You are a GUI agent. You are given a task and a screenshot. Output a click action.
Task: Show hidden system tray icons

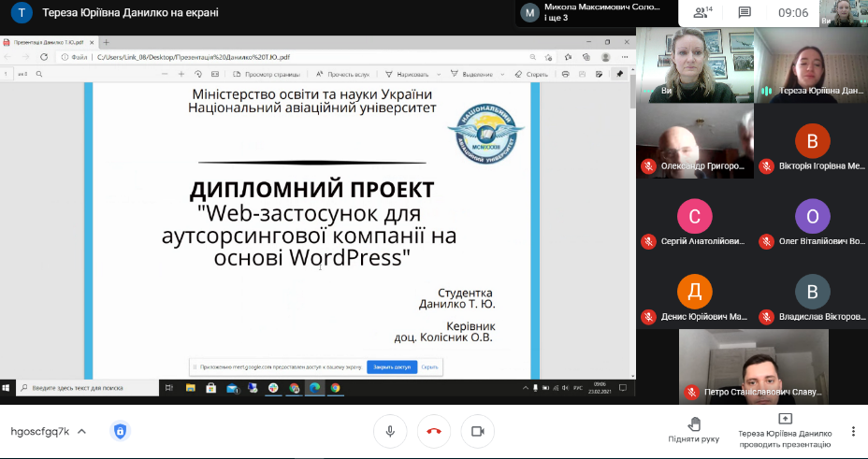(x=526, y=388)
